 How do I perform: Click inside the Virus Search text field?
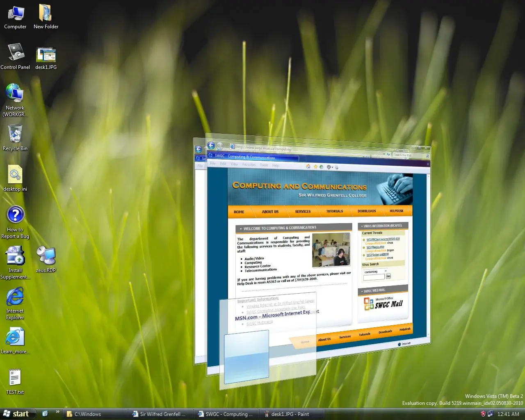point(373,276)
